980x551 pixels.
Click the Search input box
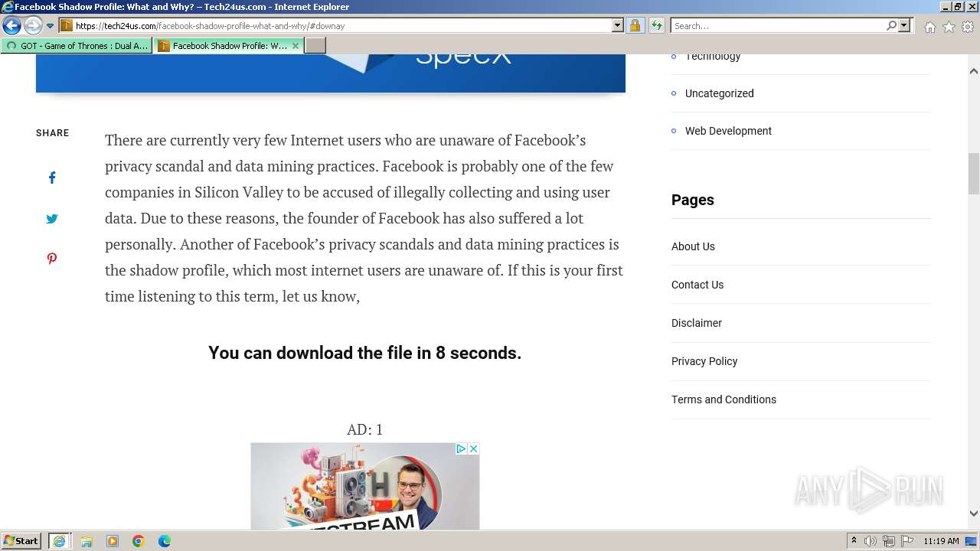(777, 25)
